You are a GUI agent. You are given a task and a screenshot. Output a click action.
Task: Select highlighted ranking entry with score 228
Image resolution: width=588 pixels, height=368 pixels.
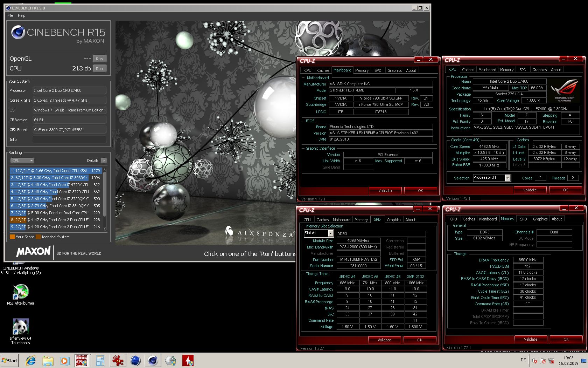[56, 220]
